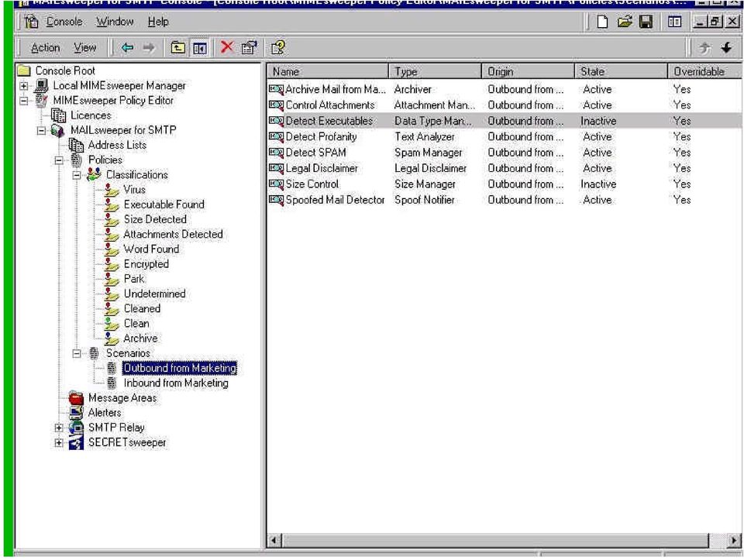Click the Address Lists icon
This screenshot has height=560, width=744.
click(76, 145)
